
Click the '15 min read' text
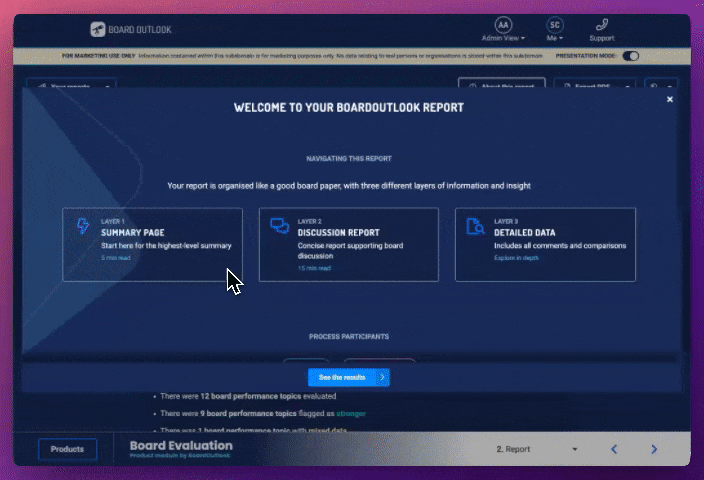click(x=314, y=268)
